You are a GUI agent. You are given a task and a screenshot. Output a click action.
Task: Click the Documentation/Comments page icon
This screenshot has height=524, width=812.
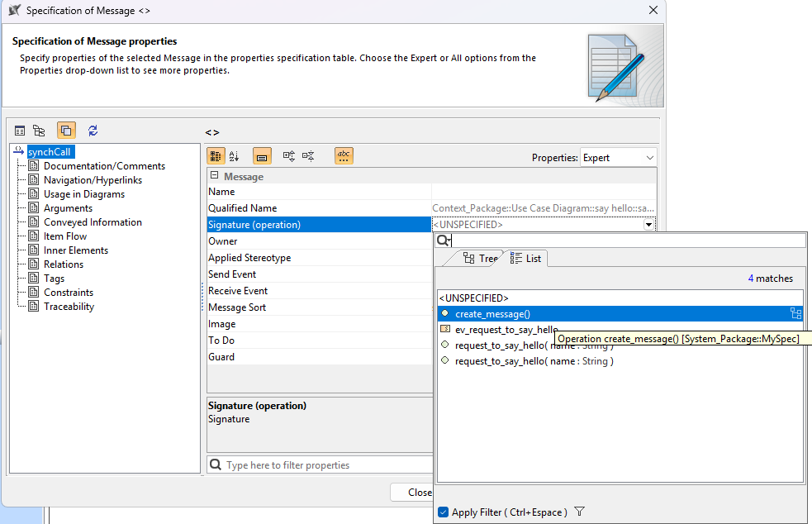34,165
